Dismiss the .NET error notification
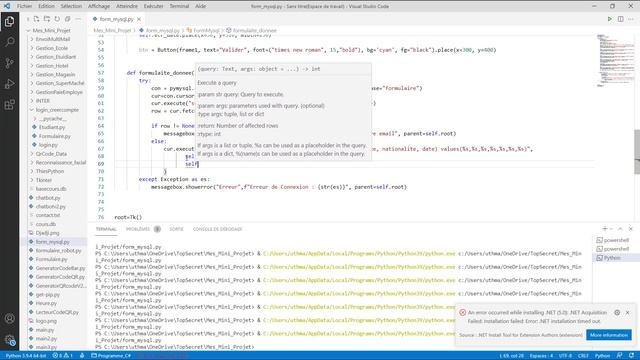The width and height of the screenshot is (640, 360). [x=628, y=312]
